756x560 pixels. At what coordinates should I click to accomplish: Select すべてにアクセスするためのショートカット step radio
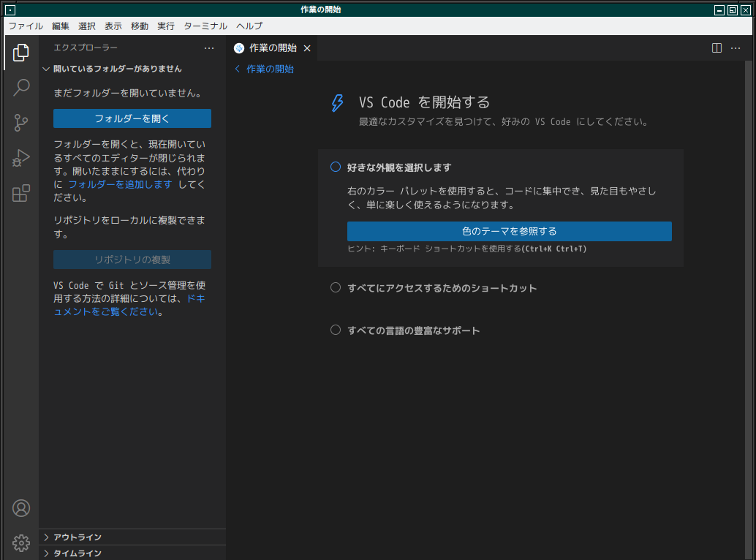click(x=336, y=288)
